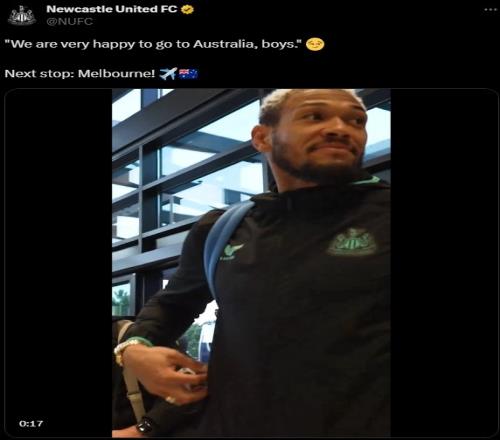The height and width of the screenshot is (440, 500).
Task: Click the wristwatch shown in the video
Action: tap(144, 425)
